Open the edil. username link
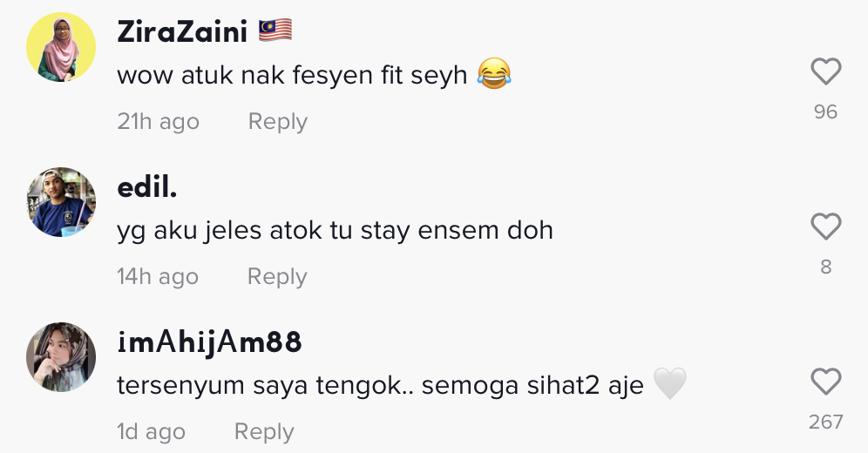This screenshot has height=453, width=868. 147,187
